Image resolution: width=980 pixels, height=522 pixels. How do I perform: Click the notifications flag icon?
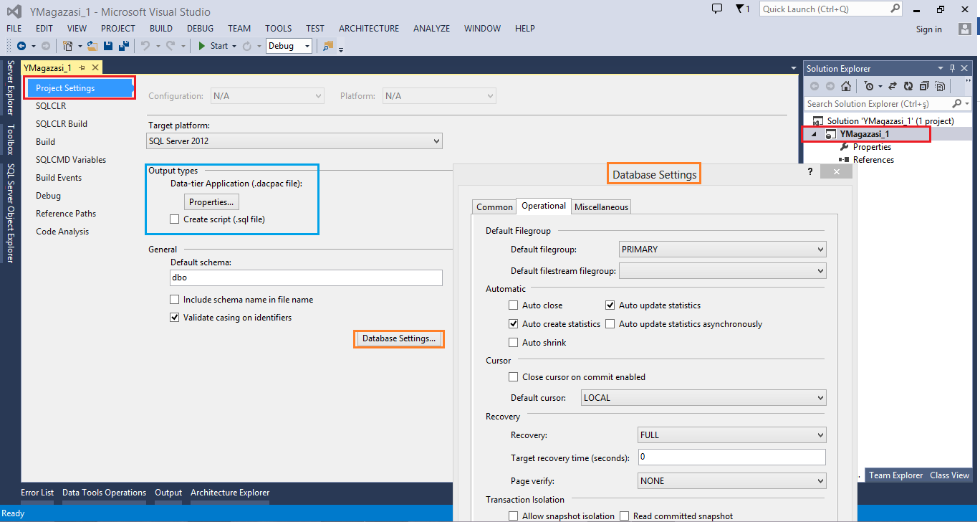click(x=740, y=9)
